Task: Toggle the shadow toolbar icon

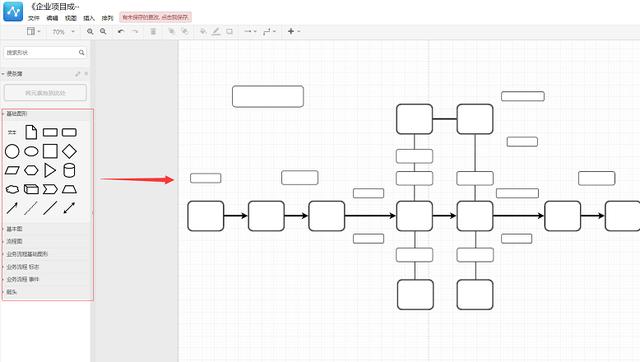Action: click(x=229, y=31)
